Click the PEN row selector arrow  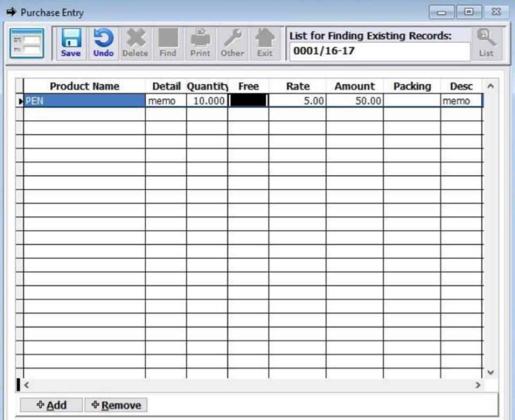point(20,101)
